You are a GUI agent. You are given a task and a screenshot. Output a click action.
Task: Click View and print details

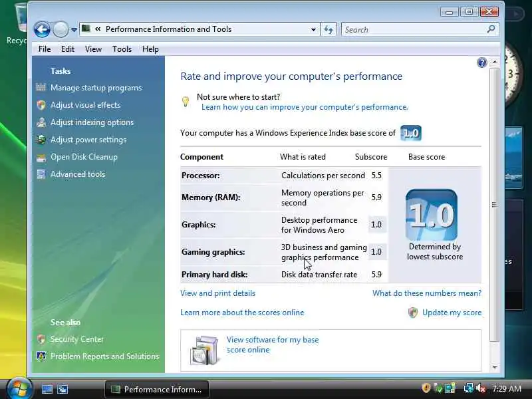[218, 293]
